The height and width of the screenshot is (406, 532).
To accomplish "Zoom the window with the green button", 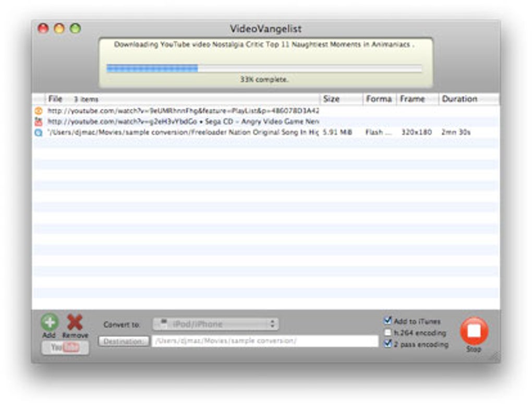I will pyautogui.click(x=75, y=28).
